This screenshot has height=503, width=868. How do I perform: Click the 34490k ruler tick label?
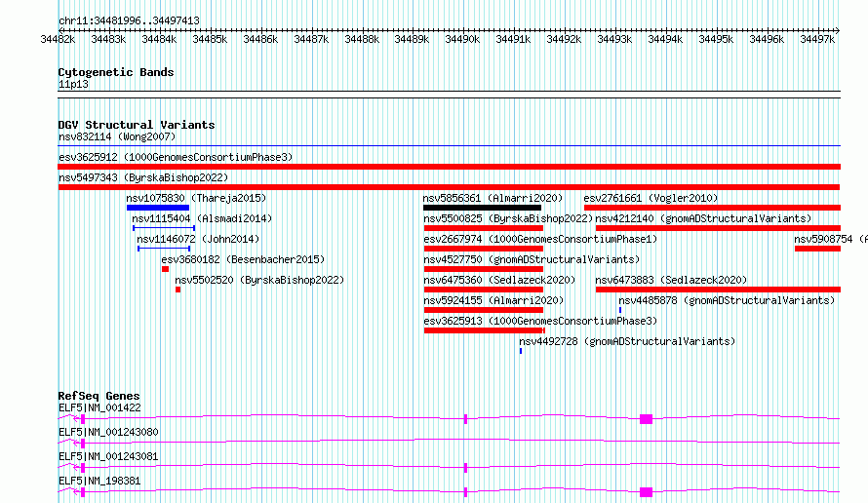pos(462,39)
